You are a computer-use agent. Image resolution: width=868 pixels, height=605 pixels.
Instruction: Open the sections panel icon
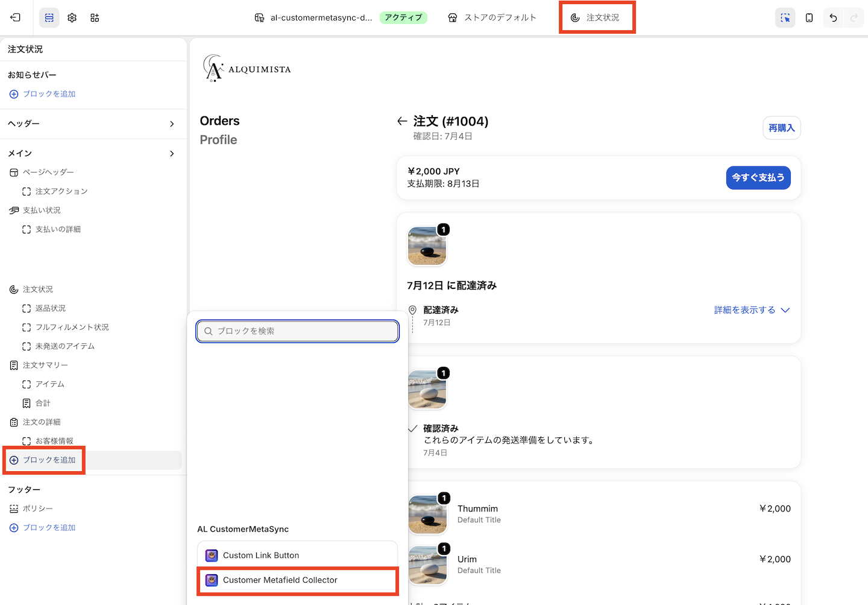coord(49,17)
